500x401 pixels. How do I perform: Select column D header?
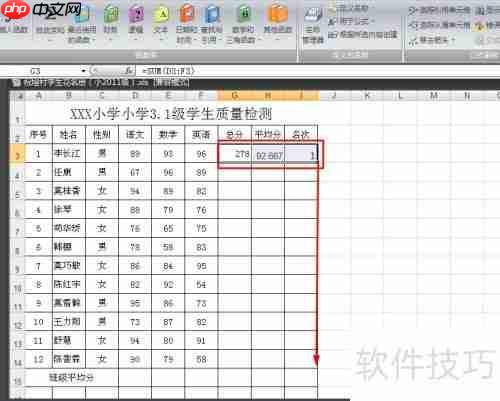pos(135,96)
